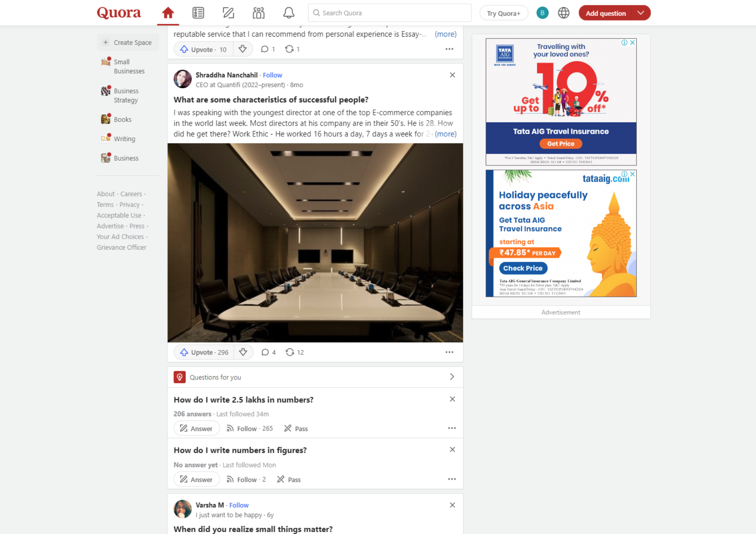Open the Following feed icon in navbar
Screen dimensions: 756x534
198,13
